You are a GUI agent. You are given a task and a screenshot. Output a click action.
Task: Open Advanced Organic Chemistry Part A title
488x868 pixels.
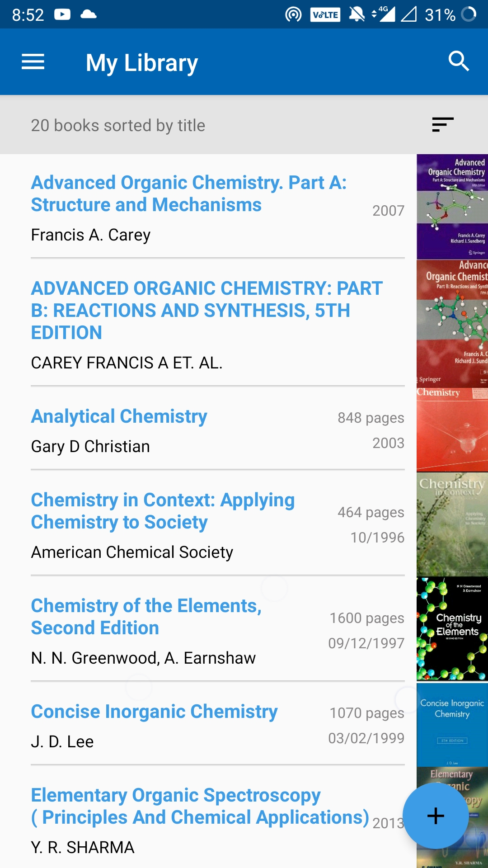(188, 193)
